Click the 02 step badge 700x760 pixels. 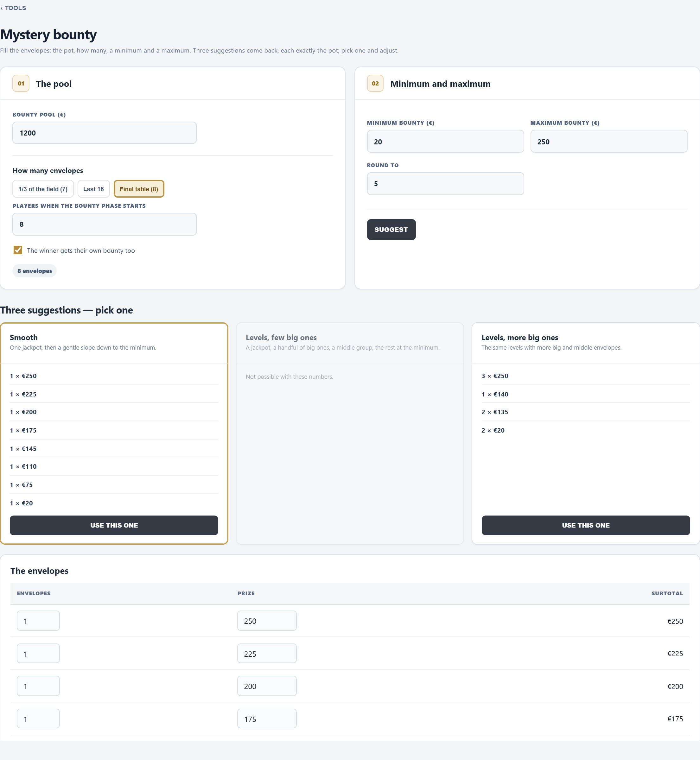click(x=375, y=83)
